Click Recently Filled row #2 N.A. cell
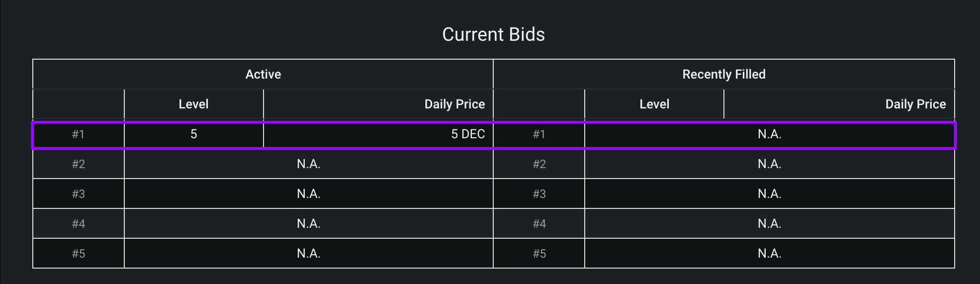 (x=770, y=164)
